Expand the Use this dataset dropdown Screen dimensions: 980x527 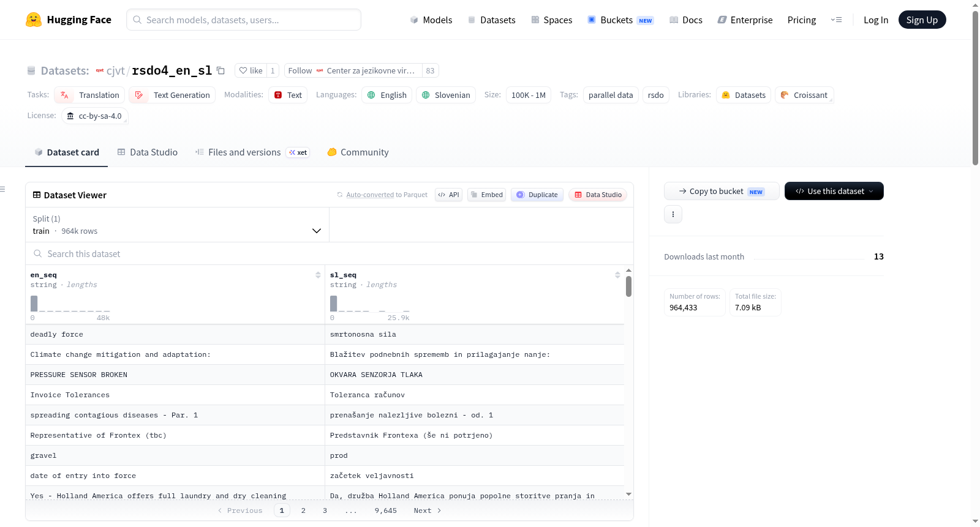(834, 191)
